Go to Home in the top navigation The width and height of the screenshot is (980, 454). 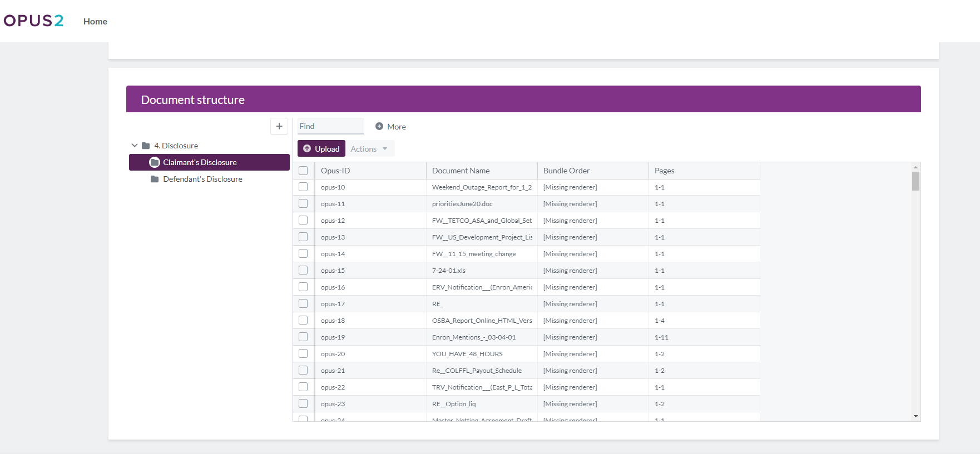95,21
